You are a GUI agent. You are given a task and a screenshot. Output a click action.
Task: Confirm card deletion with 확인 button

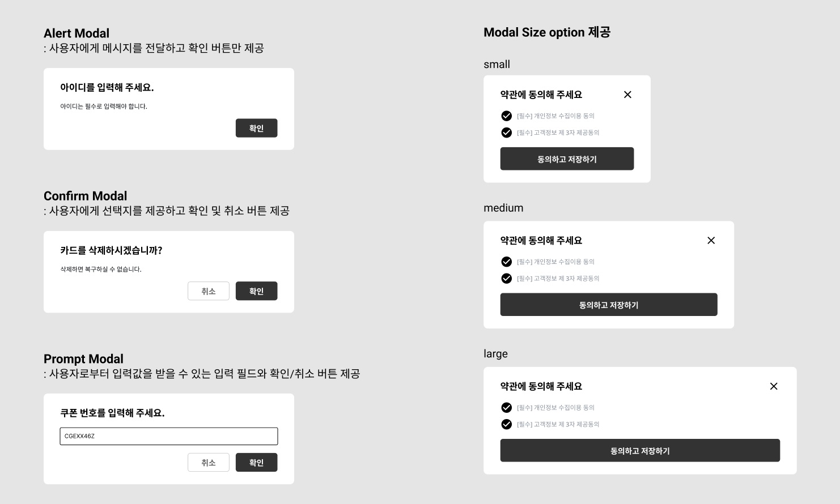256,291
